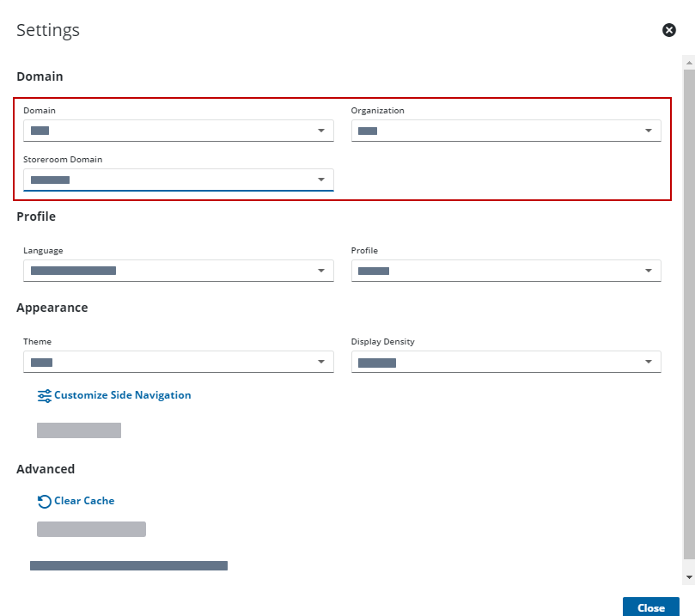Screen dimensions: 695x616
Task: Click the gray button below Customize Side Navigation
Action: [79, 430]
